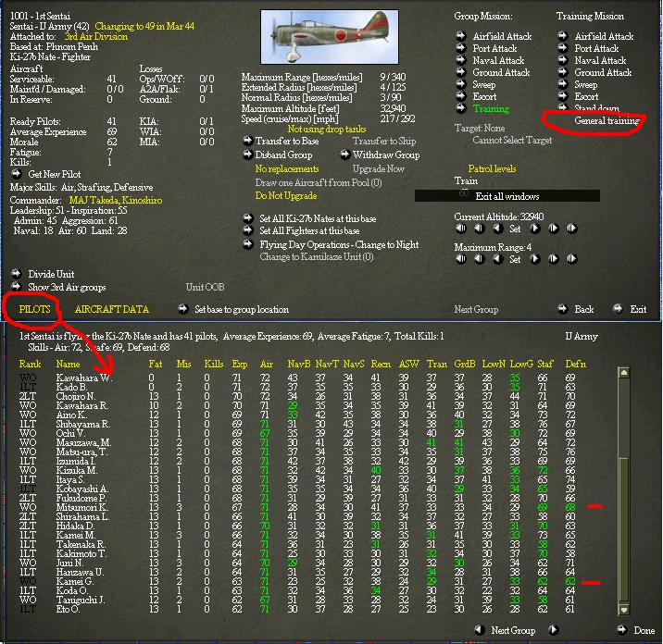Screen dimensions: 663x644
Task: Increase range using arrow right of range Set
Action: pyautogui.click(x=534, y=258)
